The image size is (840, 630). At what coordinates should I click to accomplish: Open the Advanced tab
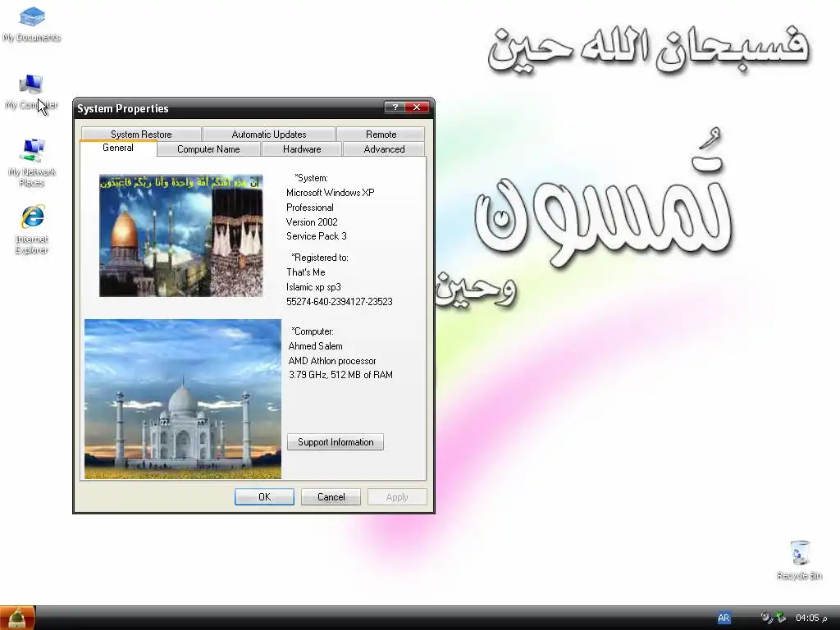pos(384,149)
